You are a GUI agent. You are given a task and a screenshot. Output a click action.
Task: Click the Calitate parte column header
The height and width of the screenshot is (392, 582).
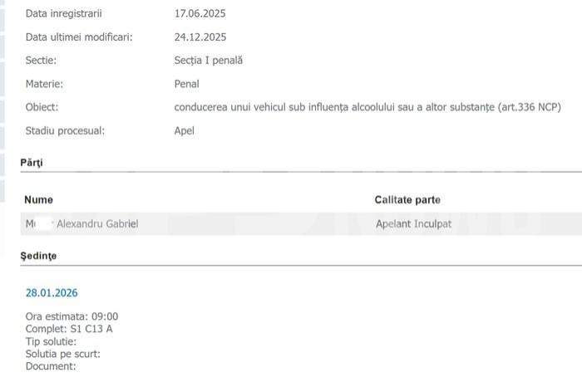coord(407,200)
